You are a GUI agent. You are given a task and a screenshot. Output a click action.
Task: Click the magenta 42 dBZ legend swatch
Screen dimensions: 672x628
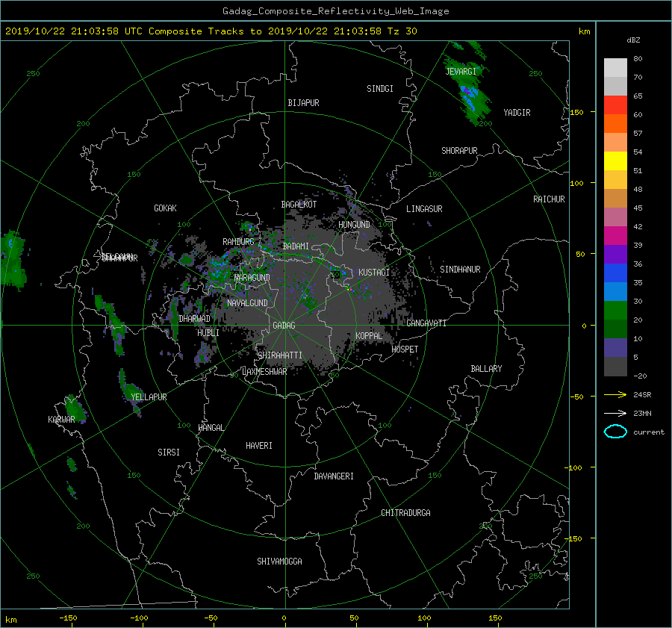click(615, 236)
